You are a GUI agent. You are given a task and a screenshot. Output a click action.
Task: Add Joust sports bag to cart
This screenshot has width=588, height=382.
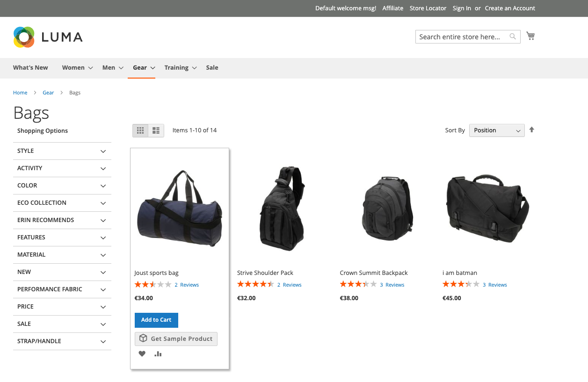tap(156, 320)
